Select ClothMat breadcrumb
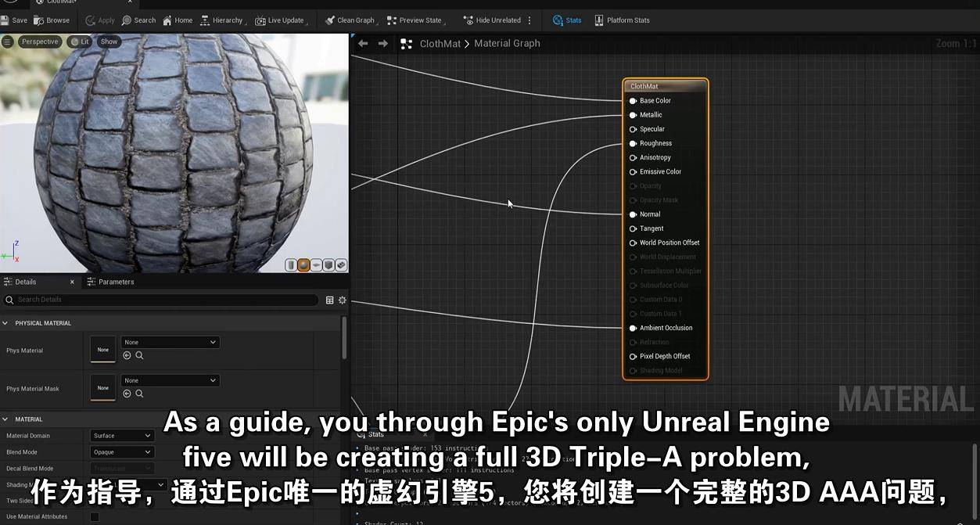This screenshot has width=980, height=525. 440,44
